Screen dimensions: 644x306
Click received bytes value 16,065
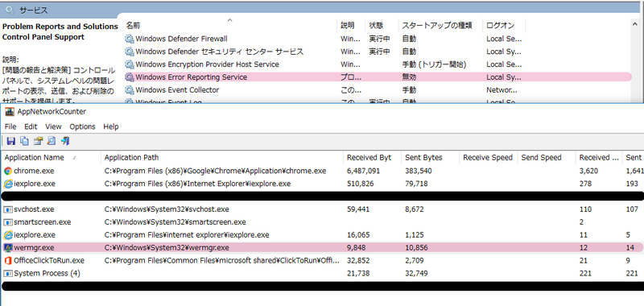point(358,235)
